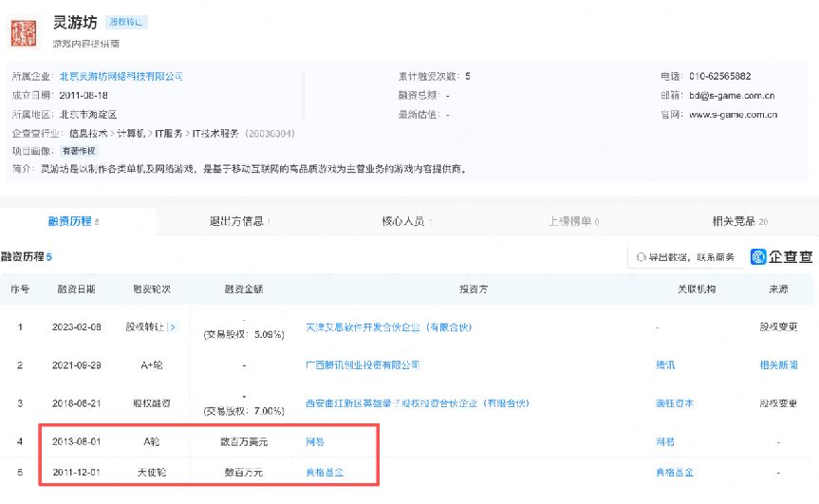Image resolution: width=819 pixels, height=504 pixels.
Task: Click the 天使轮 round cell
Action: click(152, 472)
